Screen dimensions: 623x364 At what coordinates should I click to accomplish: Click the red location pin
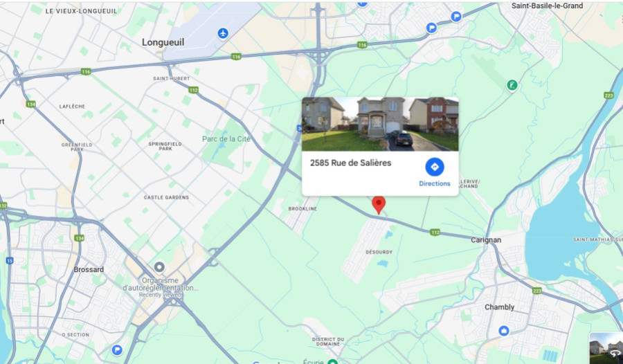379,205
